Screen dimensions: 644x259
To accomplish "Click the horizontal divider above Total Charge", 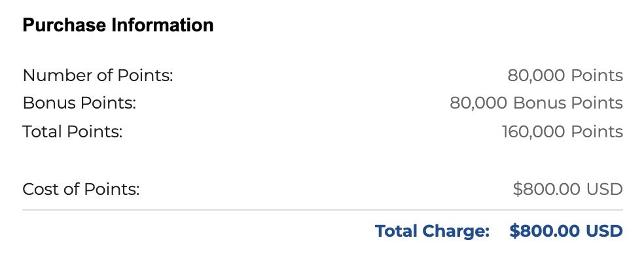I will click(x=323, y=210).
